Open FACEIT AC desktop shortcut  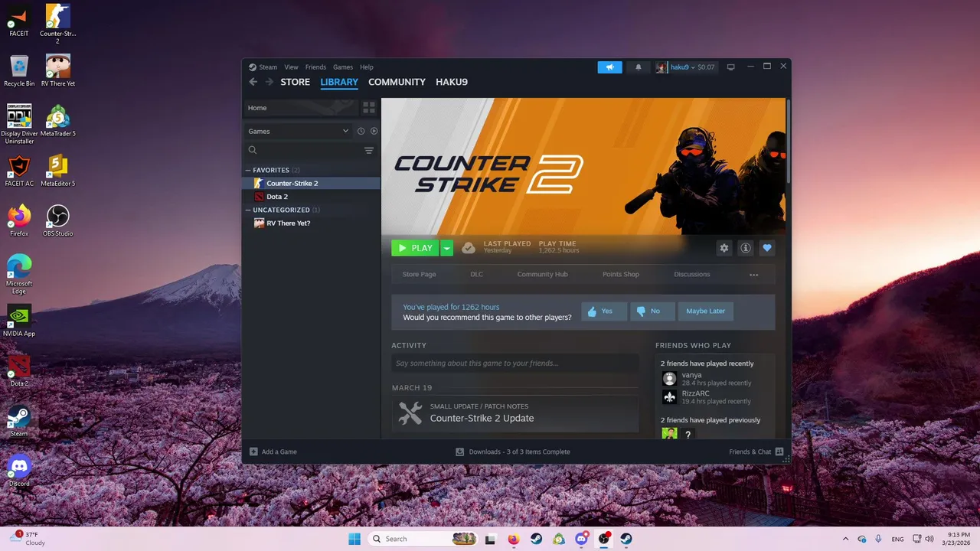pyautogui.click(x=19, y=171)
